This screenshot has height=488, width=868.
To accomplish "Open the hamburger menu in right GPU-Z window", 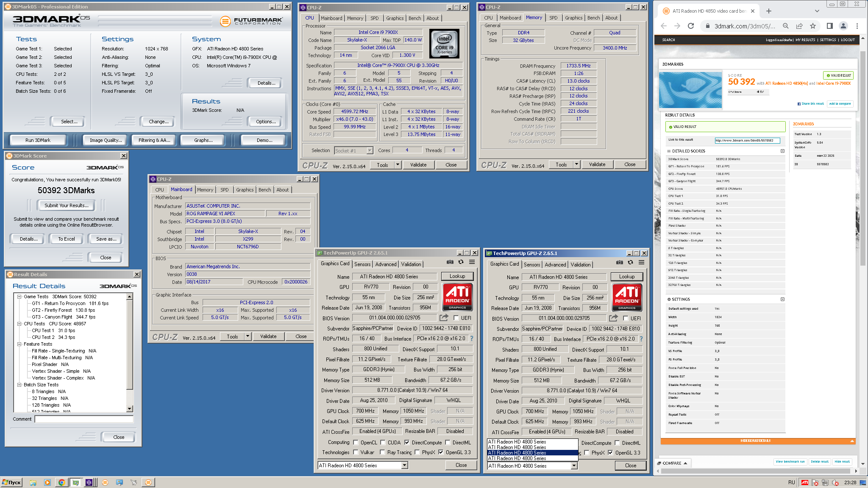I will 641,263.
